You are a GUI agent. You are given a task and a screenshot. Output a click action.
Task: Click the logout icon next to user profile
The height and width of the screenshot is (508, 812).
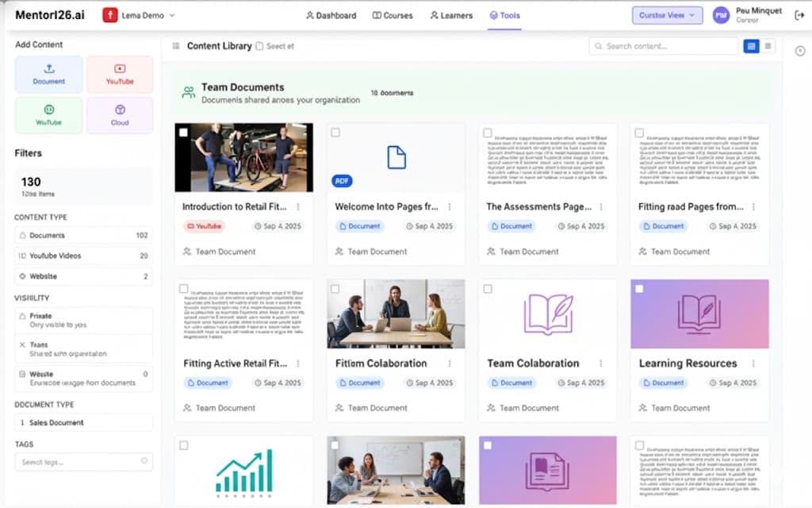point(799,15)
